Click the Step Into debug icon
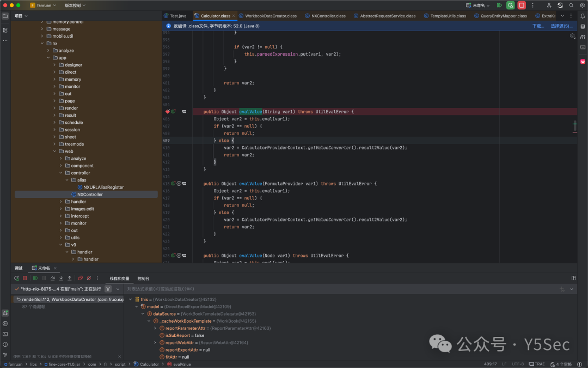The image size is (588, 368). point(61,278)
